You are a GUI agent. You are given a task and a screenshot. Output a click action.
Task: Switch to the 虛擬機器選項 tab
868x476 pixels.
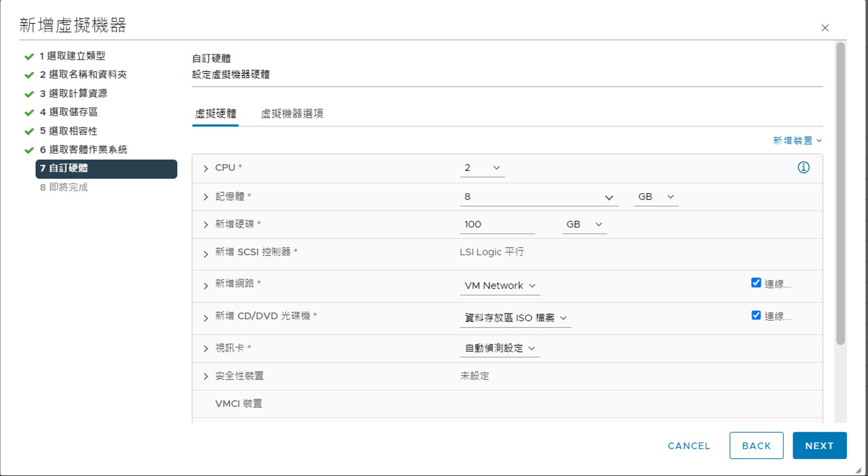[x=292, y=113]
